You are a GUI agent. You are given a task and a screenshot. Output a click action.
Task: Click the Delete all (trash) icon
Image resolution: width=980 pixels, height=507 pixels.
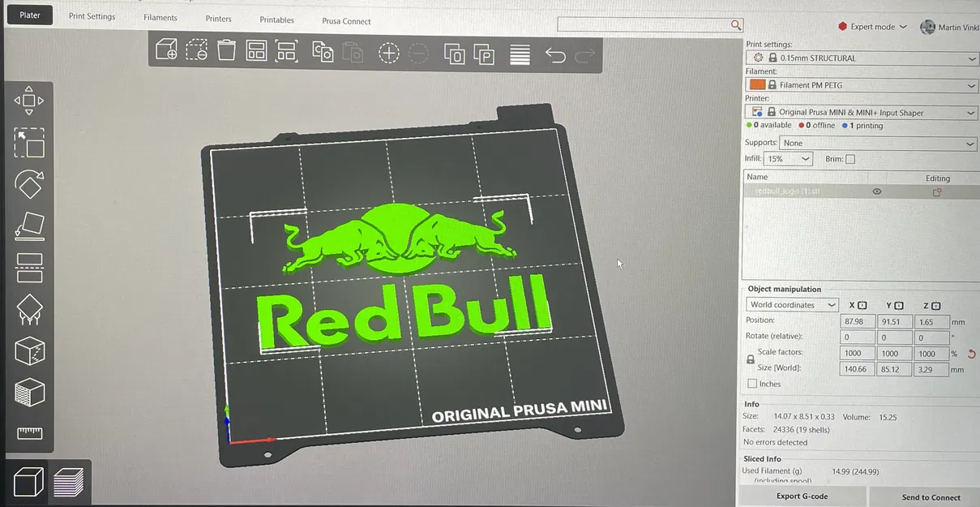[226, 49]
